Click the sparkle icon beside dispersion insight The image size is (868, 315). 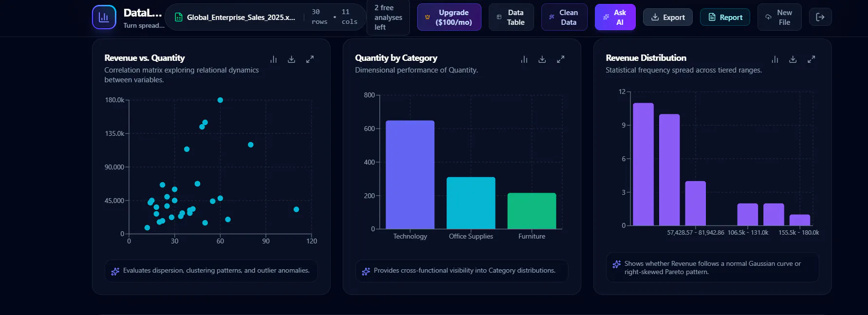tap(115, 271)
